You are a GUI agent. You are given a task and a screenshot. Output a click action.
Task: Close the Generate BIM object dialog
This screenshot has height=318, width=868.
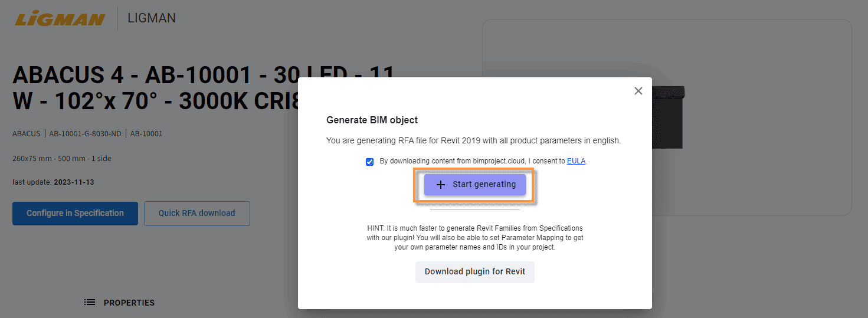[x=638, y=91]
